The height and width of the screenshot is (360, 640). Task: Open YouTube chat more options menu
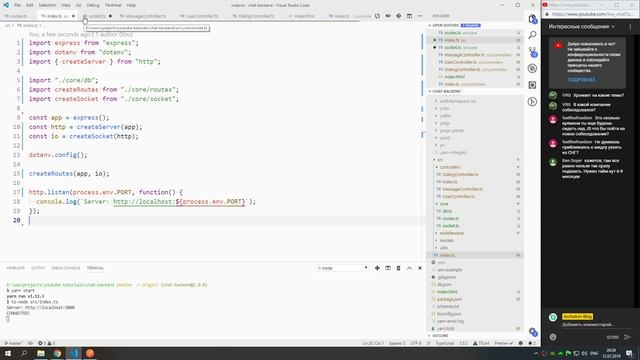(630, 27)
